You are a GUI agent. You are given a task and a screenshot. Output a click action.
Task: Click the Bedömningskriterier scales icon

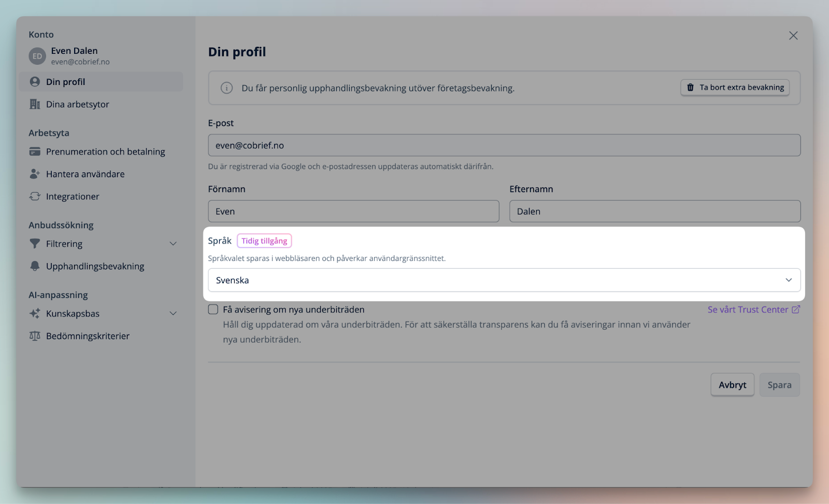(35, 336)
